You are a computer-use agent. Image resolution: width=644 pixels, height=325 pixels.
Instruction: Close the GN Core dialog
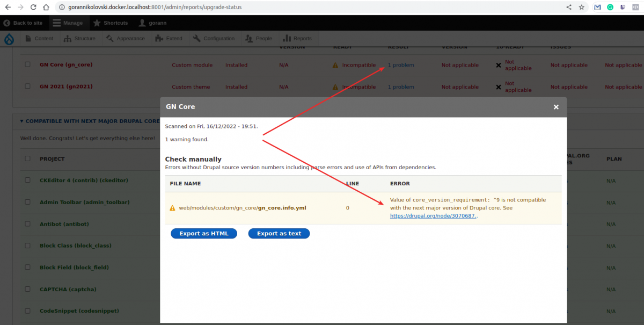tap(557, 107)
